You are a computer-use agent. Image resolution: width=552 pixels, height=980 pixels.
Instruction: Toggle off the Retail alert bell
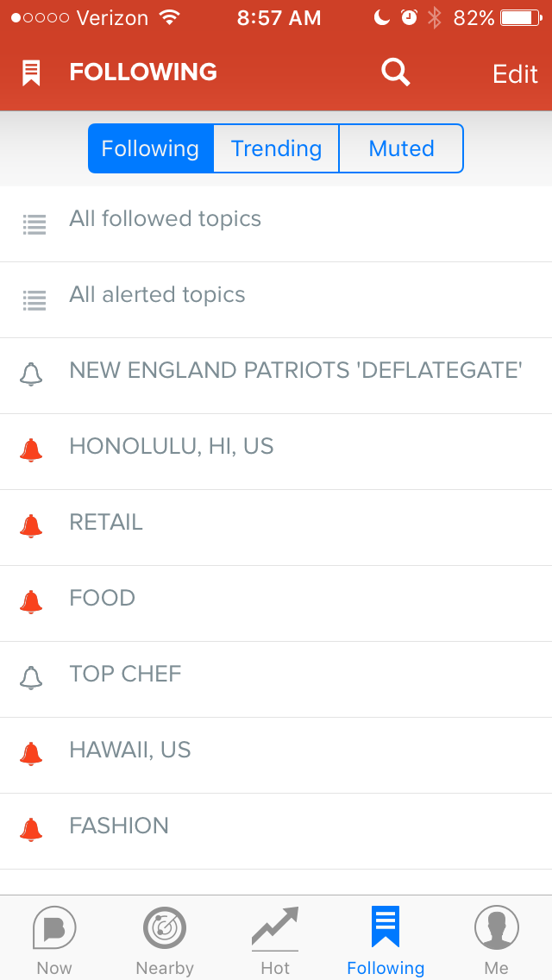tap(31, 526)
